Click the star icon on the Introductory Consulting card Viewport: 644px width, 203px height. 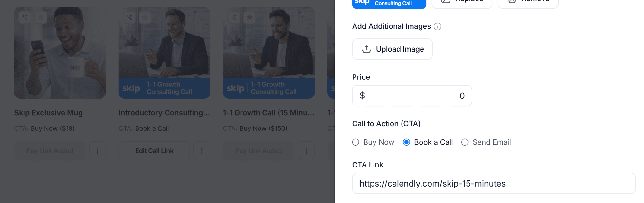[x=145, y=18]
